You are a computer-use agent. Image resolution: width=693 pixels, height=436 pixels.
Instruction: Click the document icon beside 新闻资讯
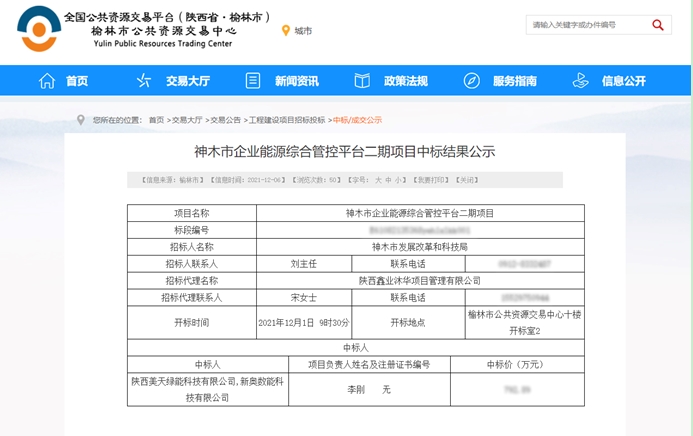click(253, 81)
